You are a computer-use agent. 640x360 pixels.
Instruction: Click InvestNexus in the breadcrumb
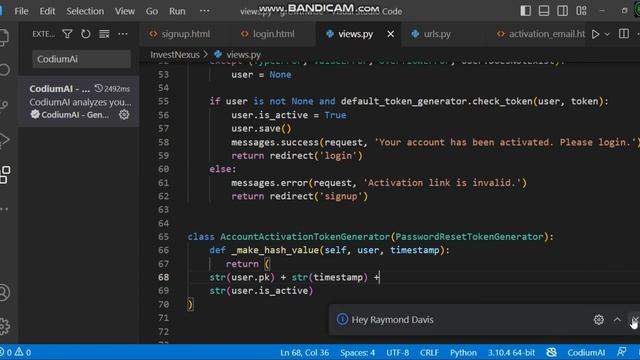click(x=175, y=55)
